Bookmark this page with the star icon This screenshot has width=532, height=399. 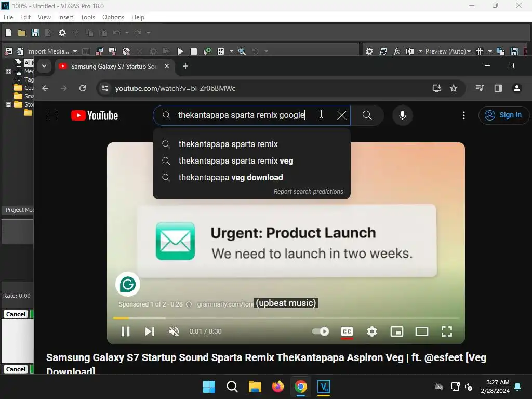pos(453,88)
